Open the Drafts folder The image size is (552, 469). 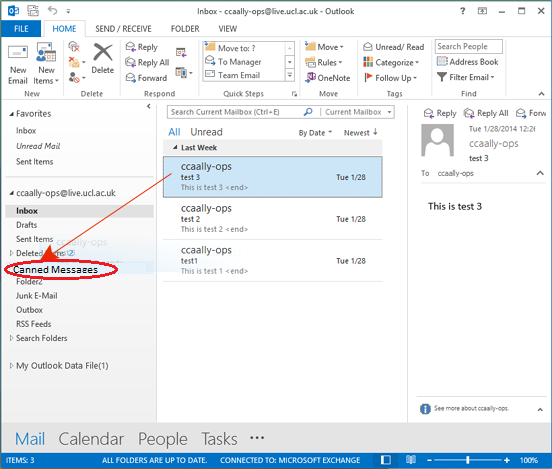26,225
